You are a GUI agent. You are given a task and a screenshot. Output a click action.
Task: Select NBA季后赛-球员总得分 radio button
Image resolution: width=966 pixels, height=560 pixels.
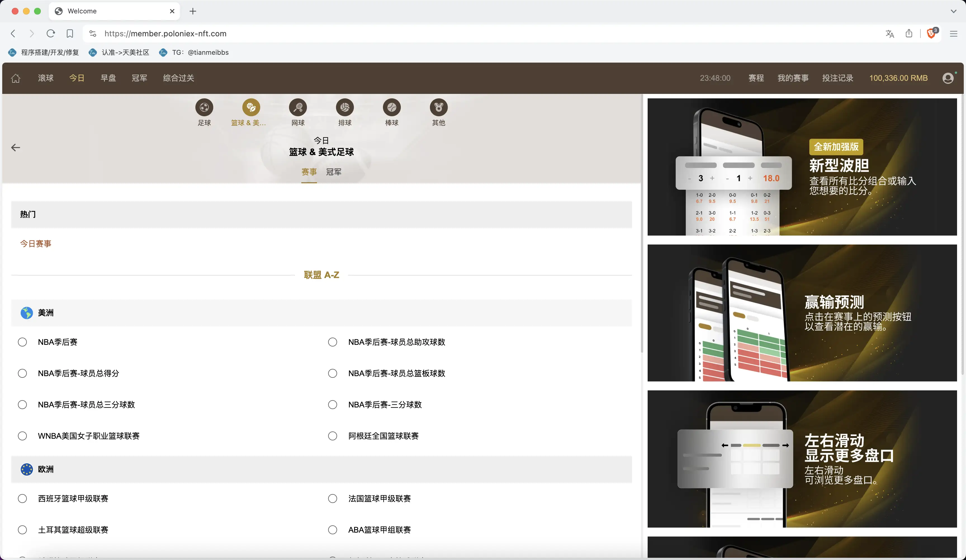point(22,373)
